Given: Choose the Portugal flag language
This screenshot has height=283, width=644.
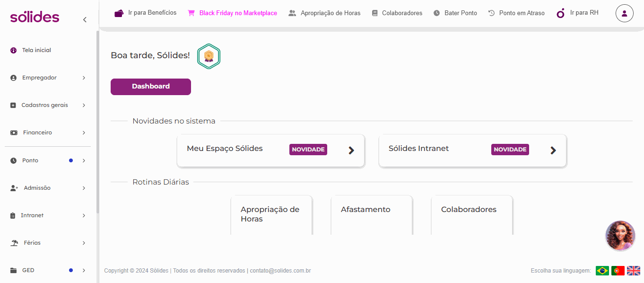Looking at the screenshot, I should click(x=618, y=271).
